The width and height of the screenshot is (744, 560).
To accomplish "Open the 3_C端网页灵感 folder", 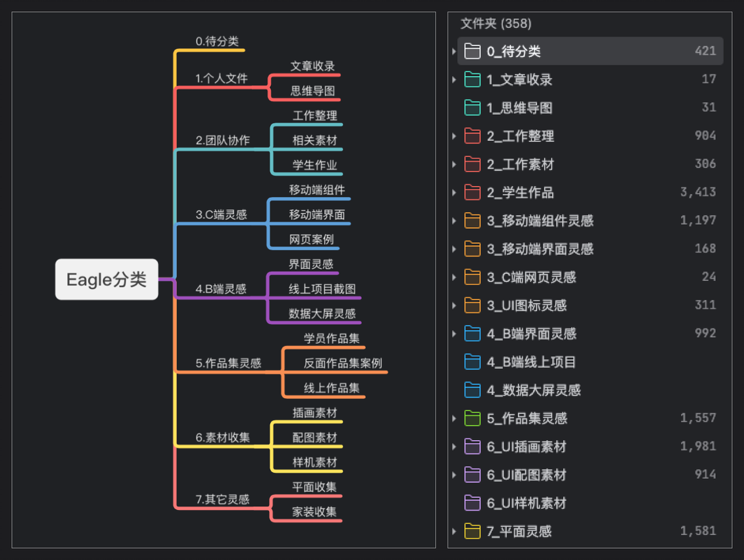I will tap(590, 277).
